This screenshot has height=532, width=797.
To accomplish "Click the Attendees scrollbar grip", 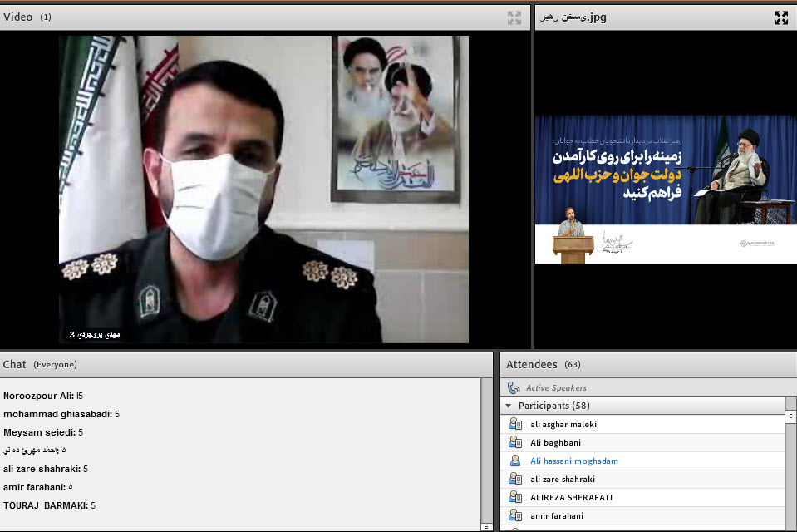I will pyautogui.click(x=790, y=416).
